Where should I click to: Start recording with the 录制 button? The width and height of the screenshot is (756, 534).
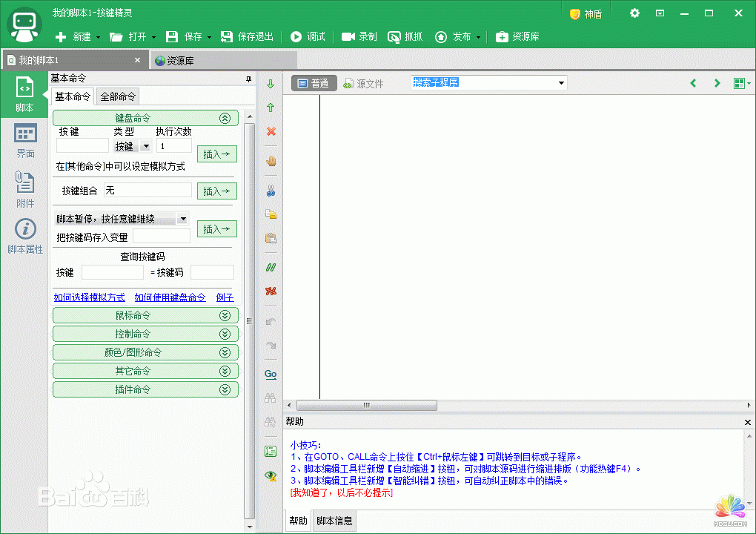pyautogui.click(x=359, y=36)
